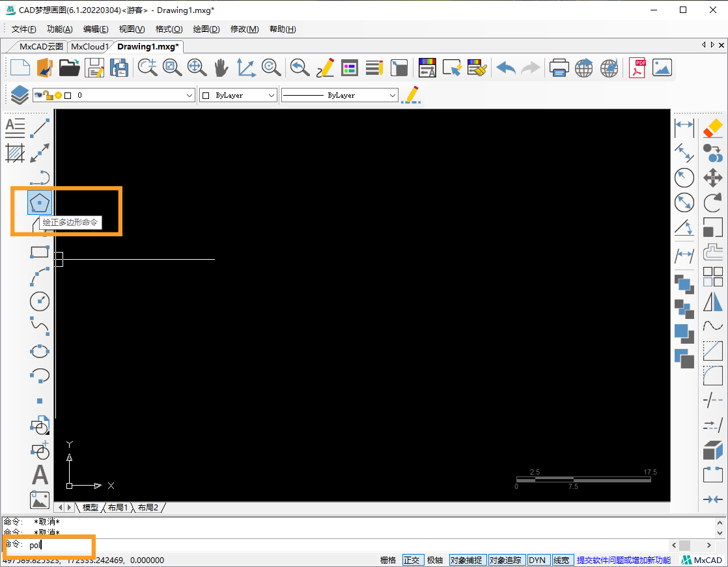Switch to 布局2 layout tab

click(x=148, y=508)
